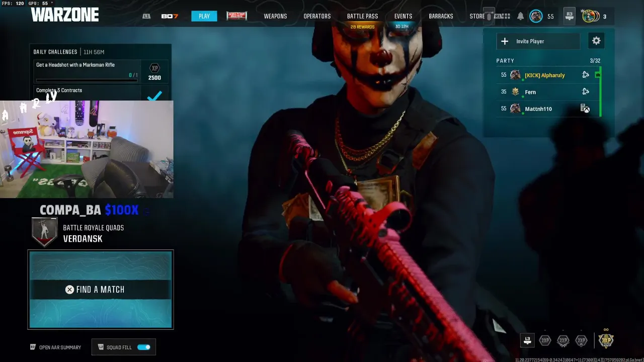Click the party count 3/32
Image resolution: width=644 pixels, height=362 pixels.
595,61
